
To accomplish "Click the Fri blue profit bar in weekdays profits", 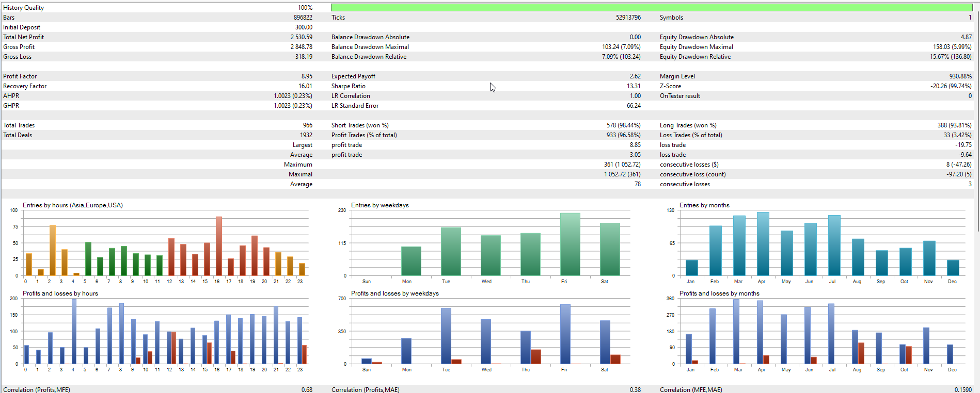I will pos(565,334).
